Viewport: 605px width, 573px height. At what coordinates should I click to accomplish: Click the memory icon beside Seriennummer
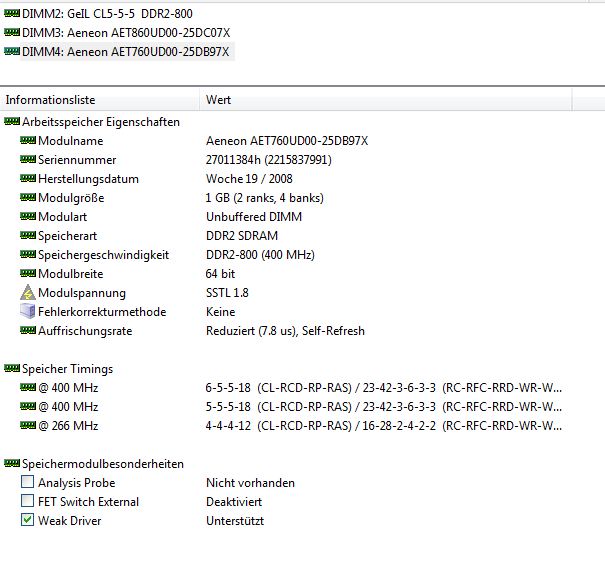click(x=28, y=160)
